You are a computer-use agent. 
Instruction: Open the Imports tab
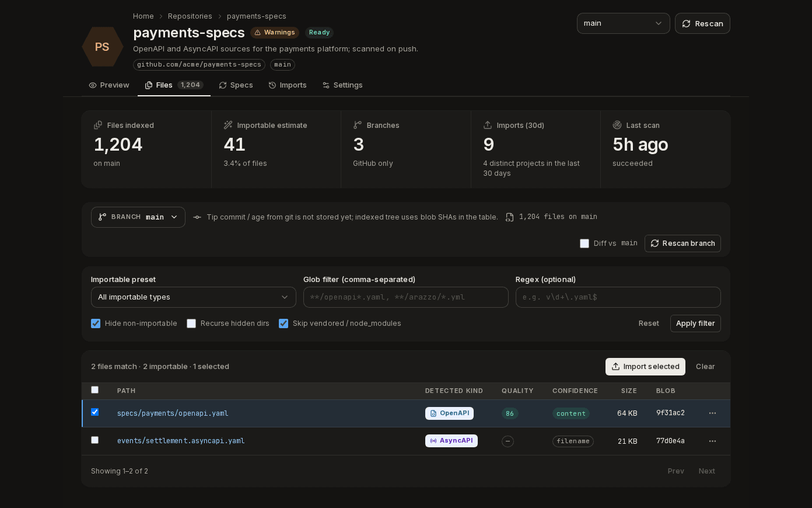[288, 85]
